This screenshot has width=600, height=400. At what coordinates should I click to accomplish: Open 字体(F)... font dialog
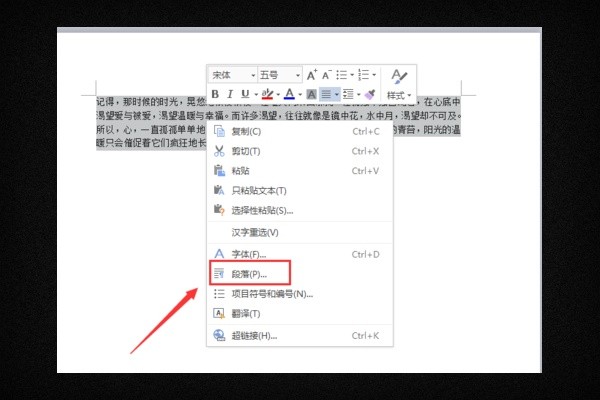[300, 254]
